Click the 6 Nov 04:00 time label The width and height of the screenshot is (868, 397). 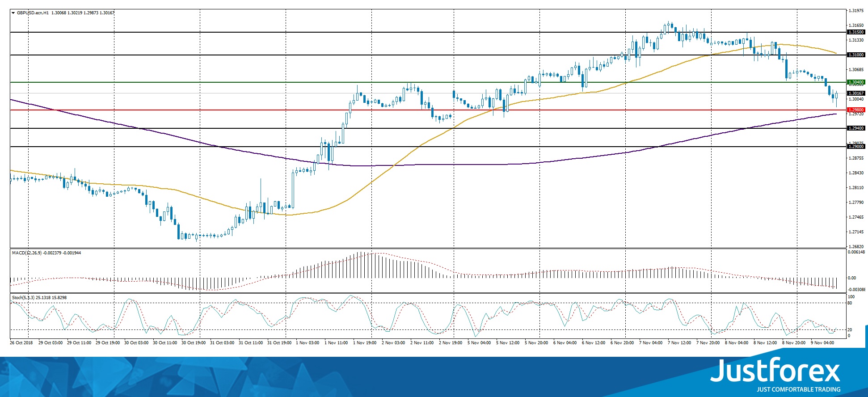(x=565, y=343)
